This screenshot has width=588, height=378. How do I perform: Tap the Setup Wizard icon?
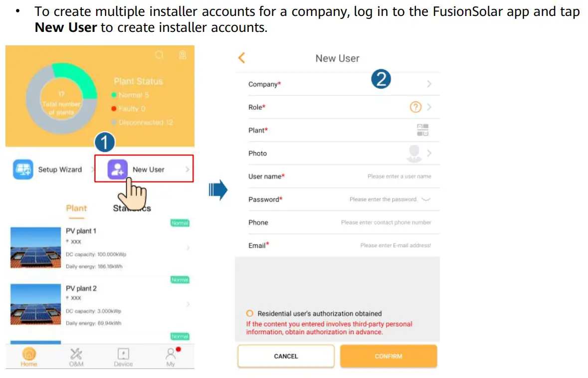click(23, 170)
